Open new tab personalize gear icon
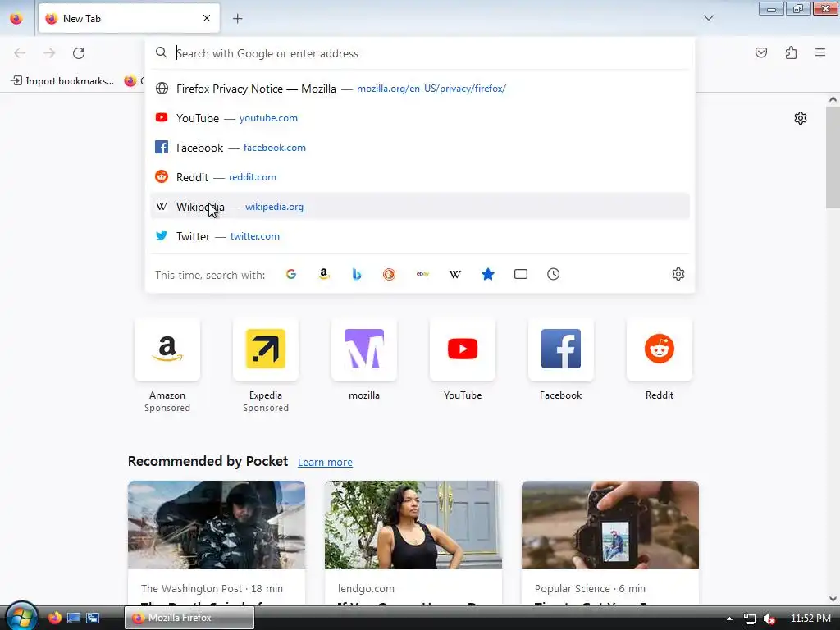 tap(801, 118)
